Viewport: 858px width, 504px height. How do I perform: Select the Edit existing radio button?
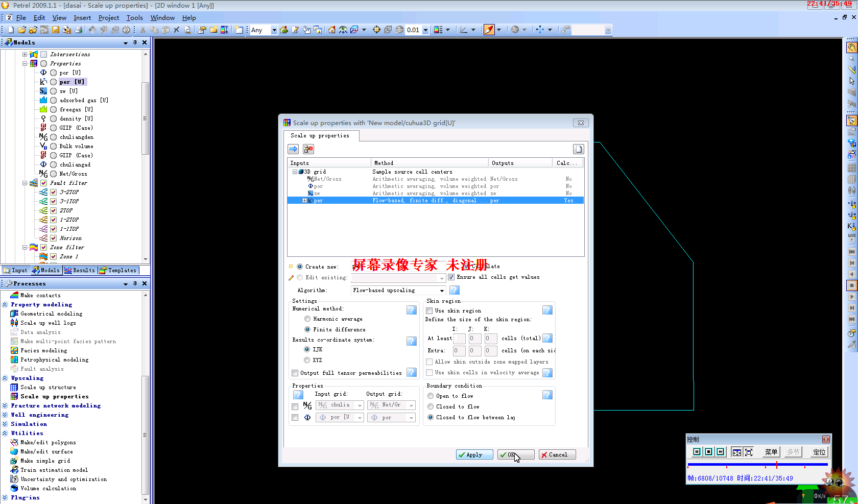tap(300, 277)
